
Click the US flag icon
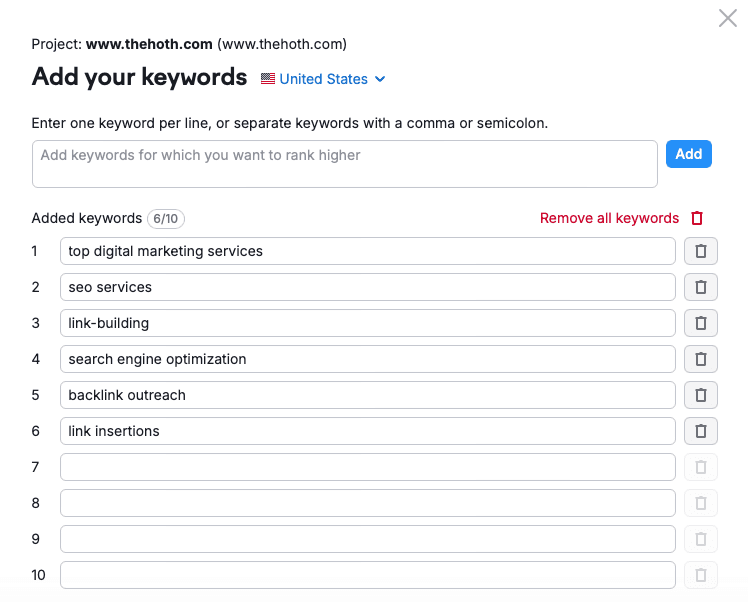tap(268, 79)
